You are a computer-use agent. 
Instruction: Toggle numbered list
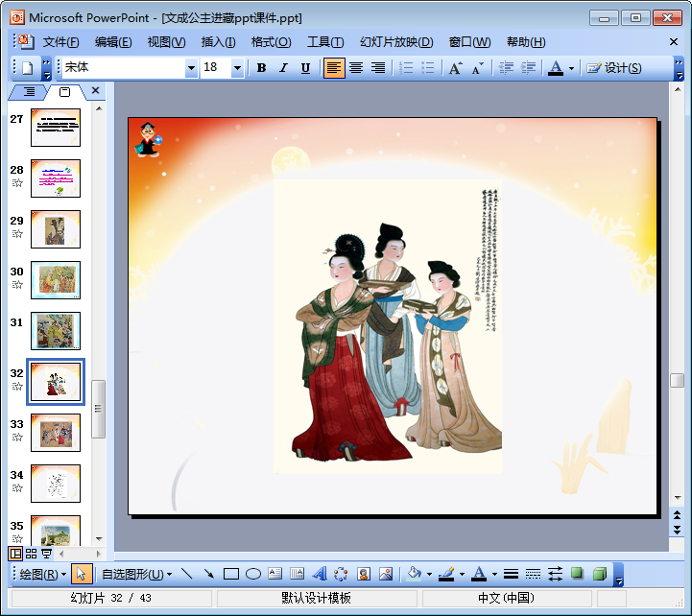(406, 67)
